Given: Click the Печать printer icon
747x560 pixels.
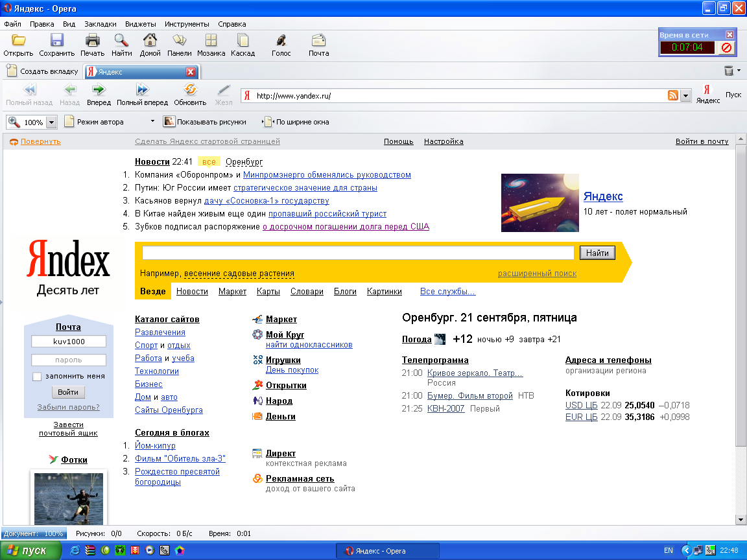Looking at the screenshot, I should [93, 40].
